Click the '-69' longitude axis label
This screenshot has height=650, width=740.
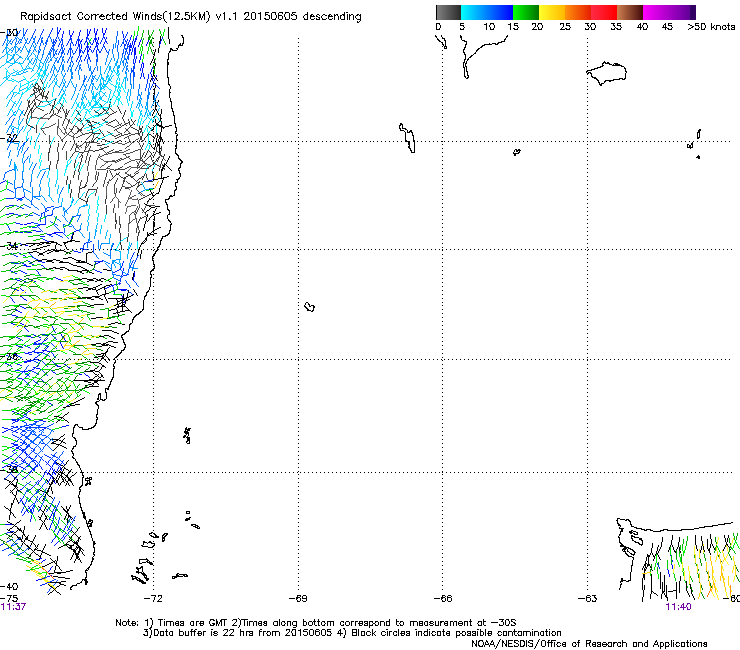pyautogui.click(x=298, y=599)
